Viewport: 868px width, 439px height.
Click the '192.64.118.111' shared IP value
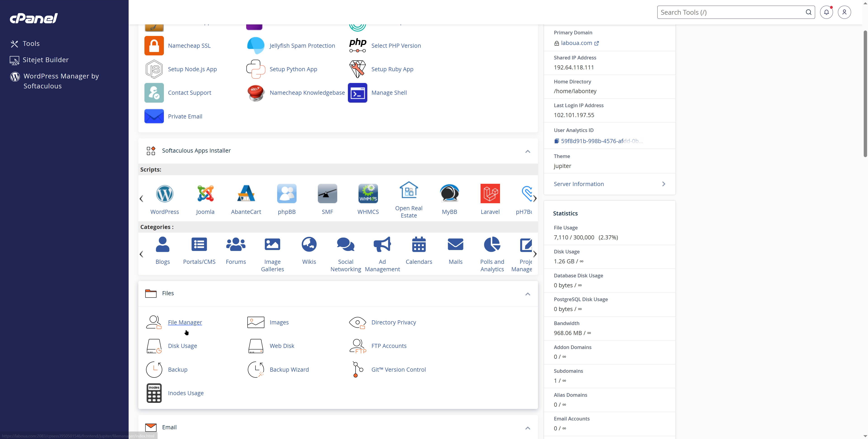click(x=574, y=67)
